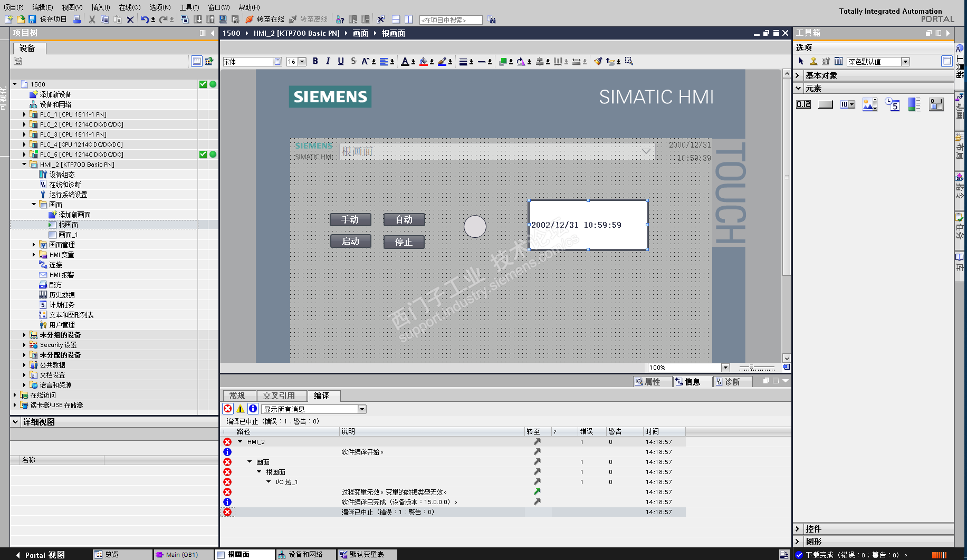Image resolution: width=967 pixels, height=560 pixels.
Task: Click the format painter brush icon
Action: 598,61
